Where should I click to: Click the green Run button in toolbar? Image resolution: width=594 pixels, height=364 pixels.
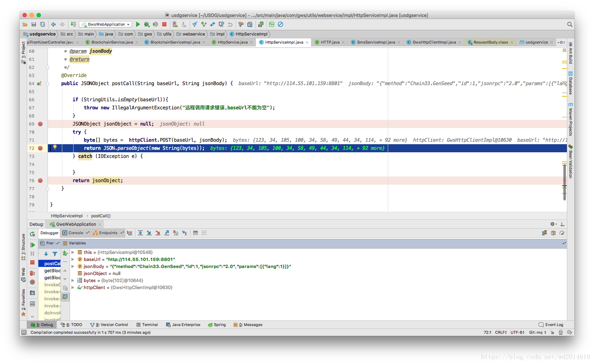(x=138, y=24)
